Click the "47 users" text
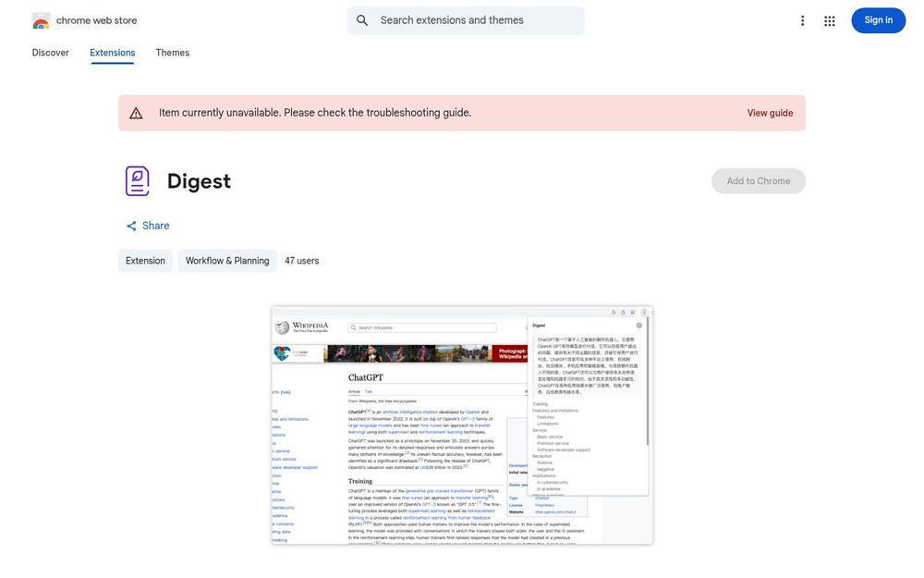The width and height of the screenshot is (924, 578). pyautogui.click(x=302, y=261)
